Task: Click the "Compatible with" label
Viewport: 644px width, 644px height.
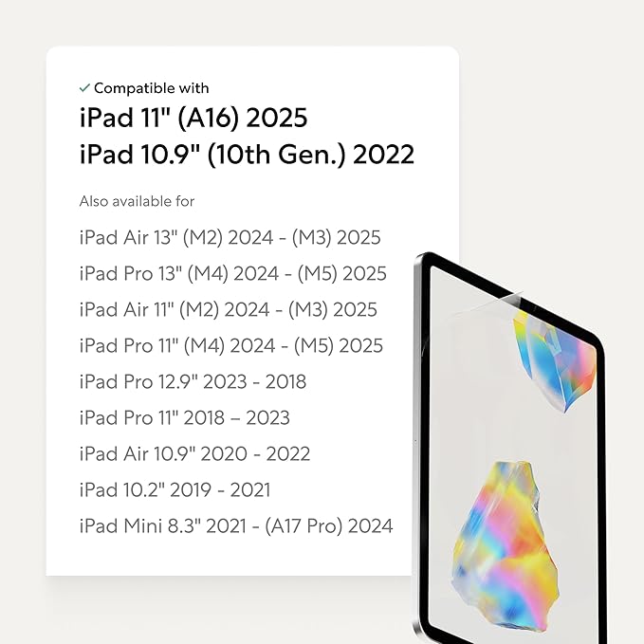Action: point(151,88)
